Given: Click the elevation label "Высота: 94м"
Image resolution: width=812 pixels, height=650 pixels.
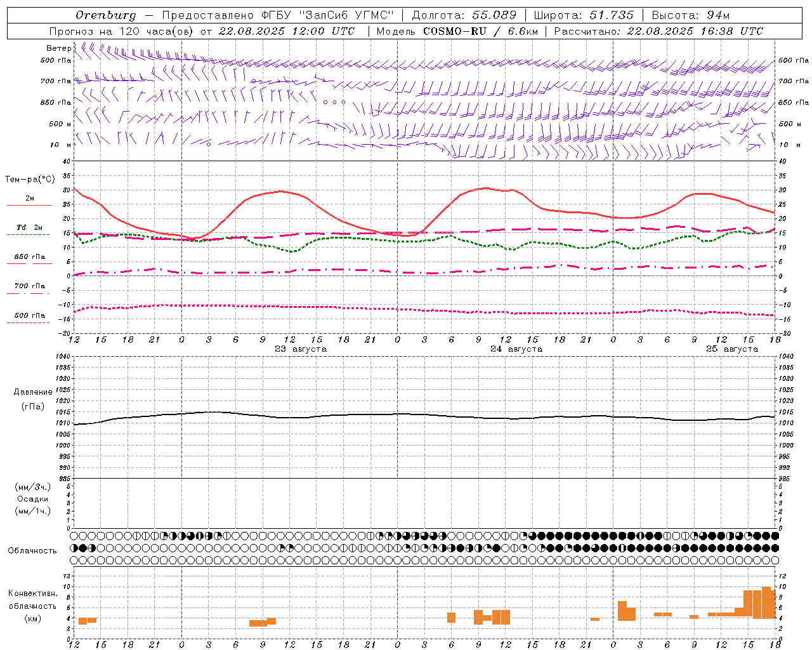Looking at the screenshot, I should pos(691,15).
